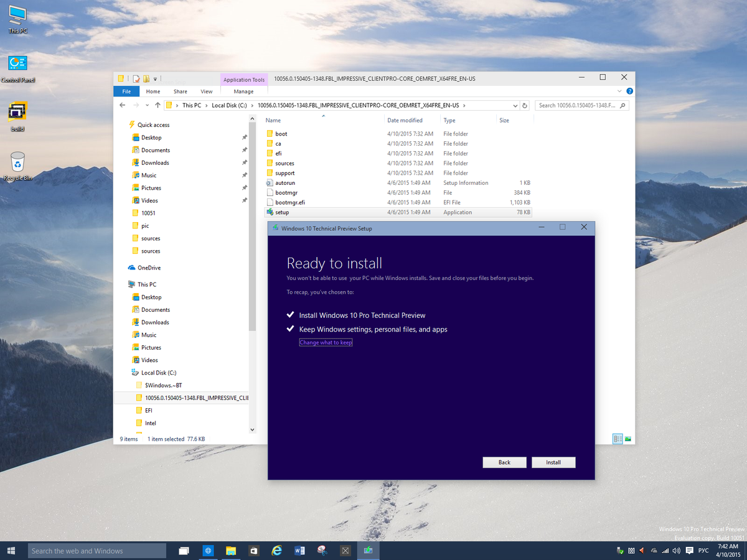Image resolution: width=747 pixels, height=560 pixels.
Task: Open the File tab in Explorer
Action: tap(126, 91)
